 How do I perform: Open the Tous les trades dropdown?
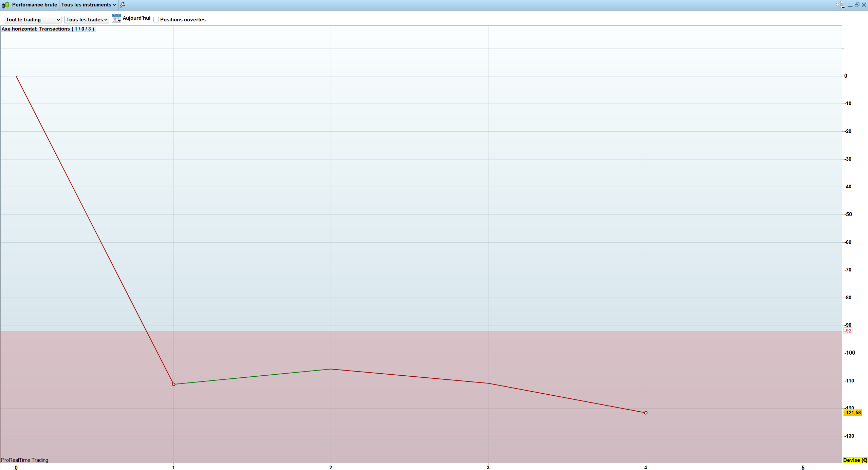(x=87, y=20)
